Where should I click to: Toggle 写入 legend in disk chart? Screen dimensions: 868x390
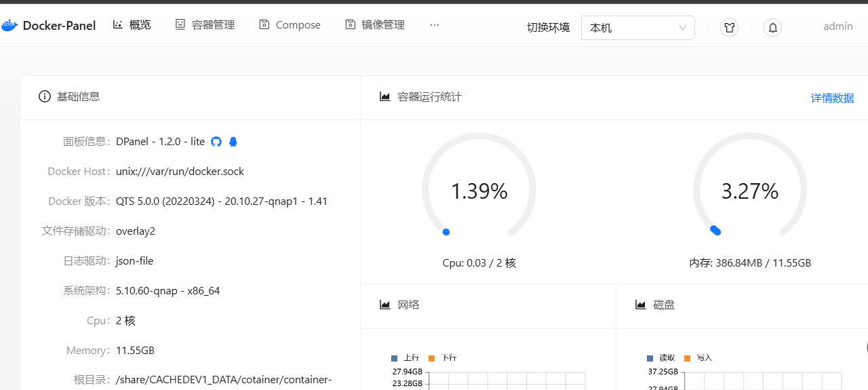[698, 357]
